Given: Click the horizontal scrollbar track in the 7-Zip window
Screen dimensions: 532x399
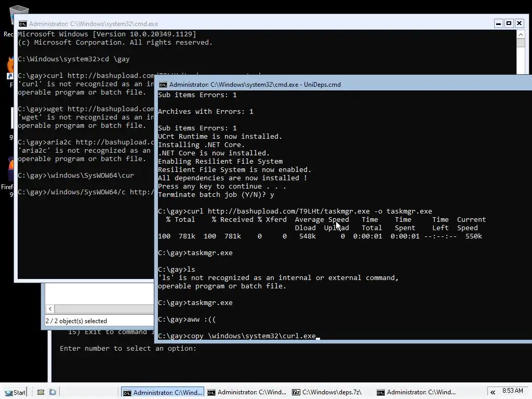Looking at the screenshot, I should [104, 309].
